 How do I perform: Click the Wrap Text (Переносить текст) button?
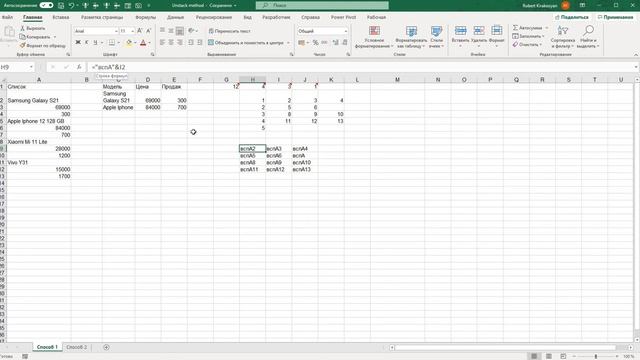(230, 31)
